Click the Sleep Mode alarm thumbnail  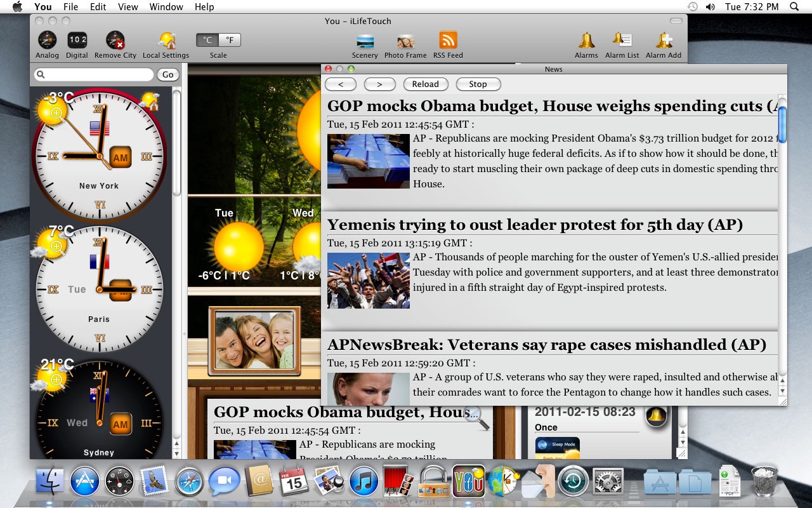557,448
